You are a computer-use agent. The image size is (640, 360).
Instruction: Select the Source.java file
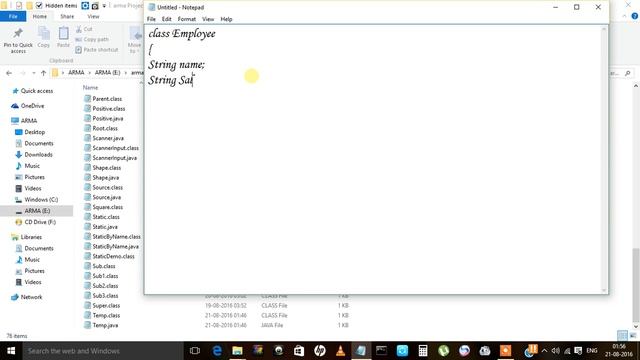(x=107, y=197)
